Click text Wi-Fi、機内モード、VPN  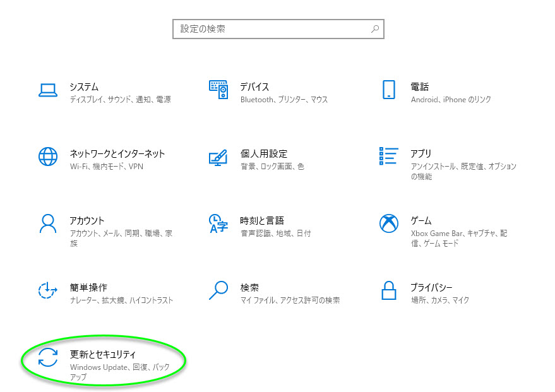tap(107, 166)
